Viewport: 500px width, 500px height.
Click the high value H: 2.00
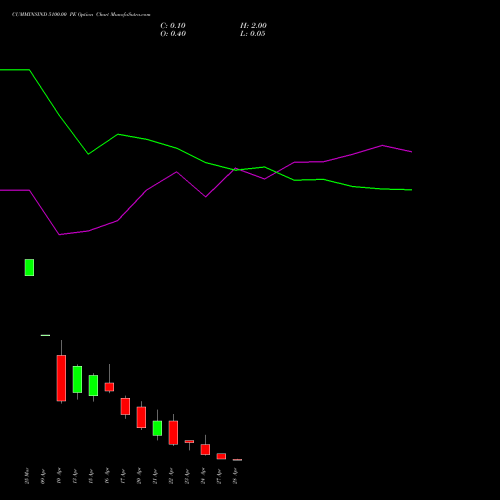pos(253,26)
